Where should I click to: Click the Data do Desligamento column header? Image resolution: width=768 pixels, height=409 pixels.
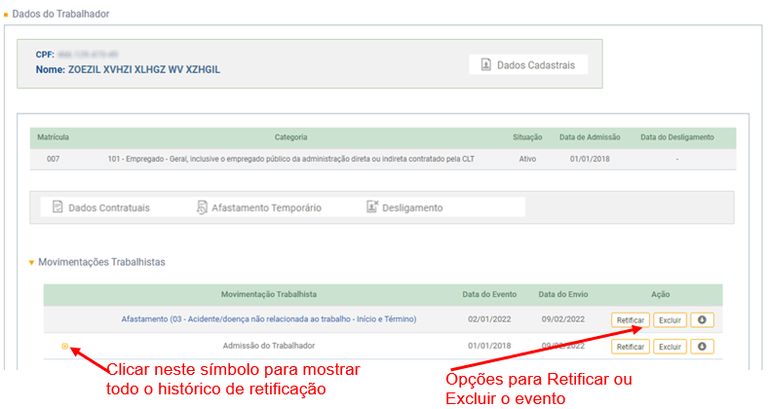click(x=677, y=137)
